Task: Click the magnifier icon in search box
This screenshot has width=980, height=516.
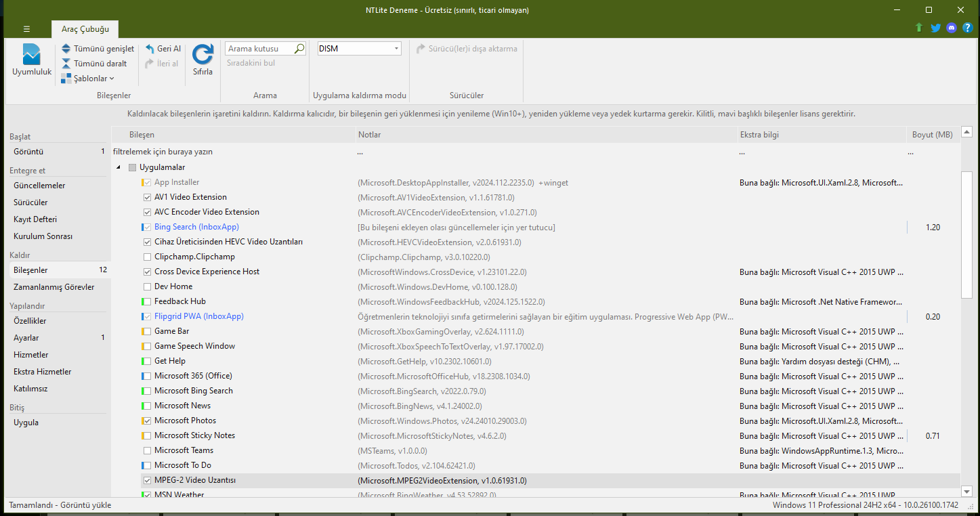Action: pyautogui.click(x=299, y=49)
